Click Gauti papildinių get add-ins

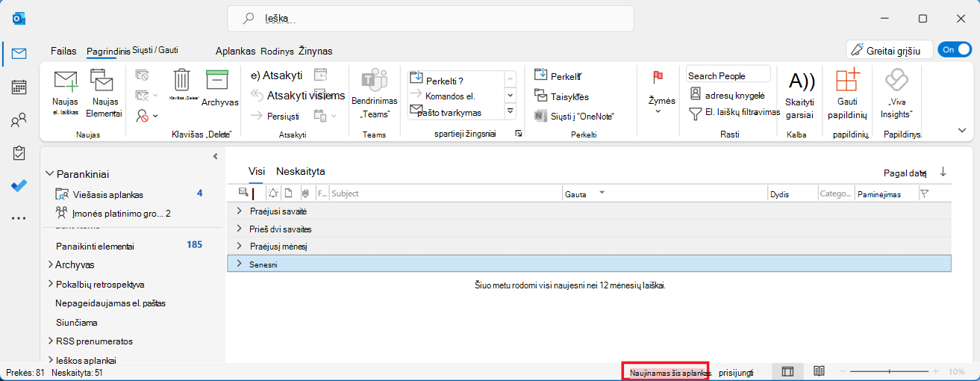(847, 93)
